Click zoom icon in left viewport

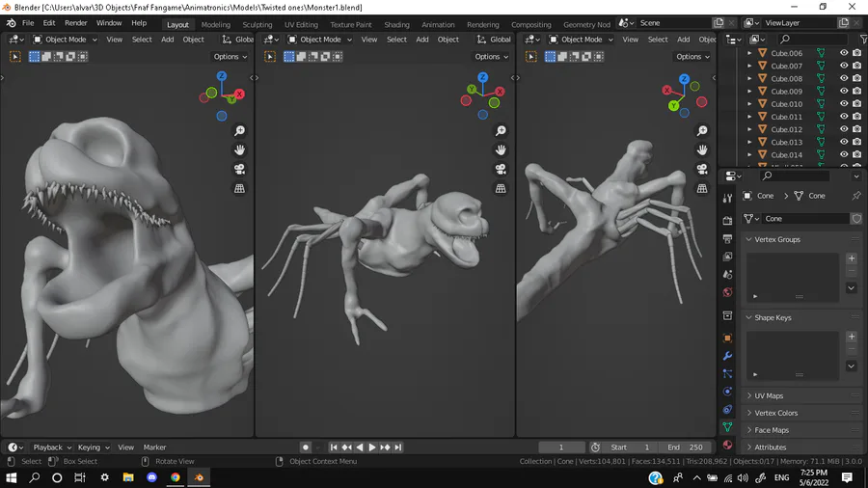[x=239, y=130]
